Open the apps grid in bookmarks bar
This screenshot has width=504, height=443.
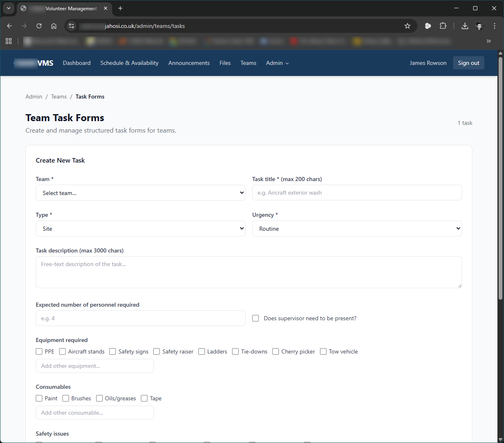click(9, 41)
